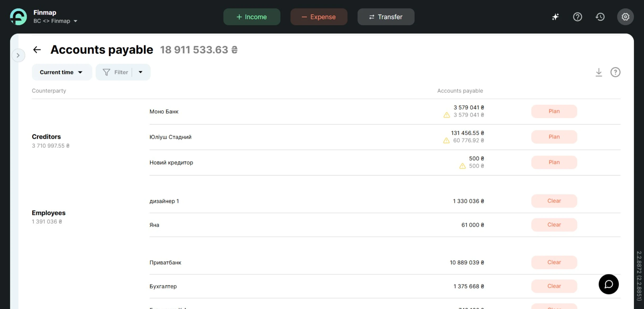Open the Expense entry form
The width and height of the screenshot is (644, 309).
tap(319, 17)
